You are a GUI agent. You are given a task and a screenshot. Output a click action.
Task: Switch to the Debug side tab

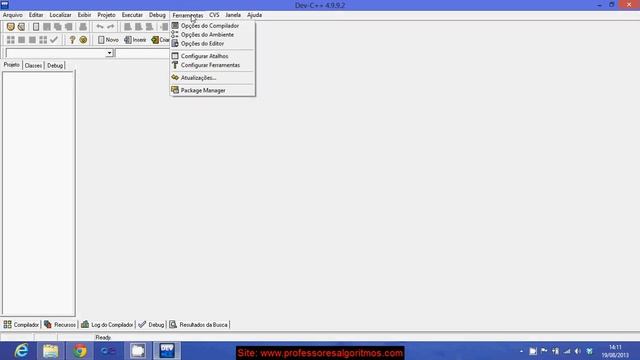(x=55, y=65)
